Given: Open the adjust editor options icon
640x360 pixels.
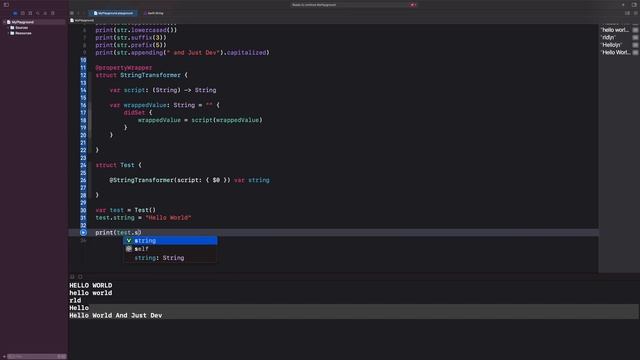Looking at the screenshot, I should pyautogui.click(x=627, y=13).
